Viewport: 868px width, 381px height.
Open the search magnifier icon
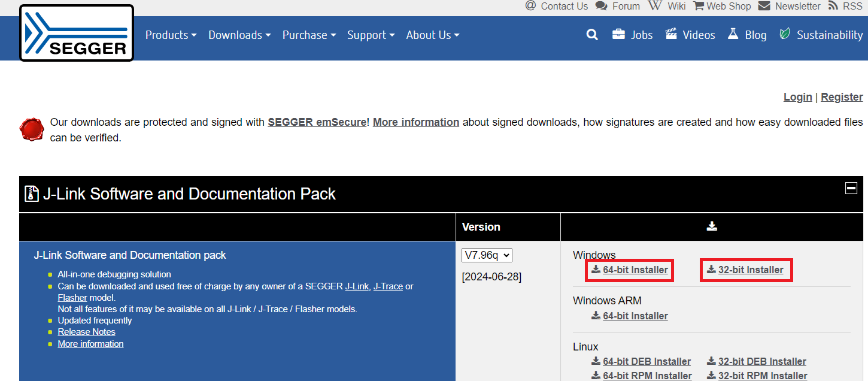click(x=592, y=35)
